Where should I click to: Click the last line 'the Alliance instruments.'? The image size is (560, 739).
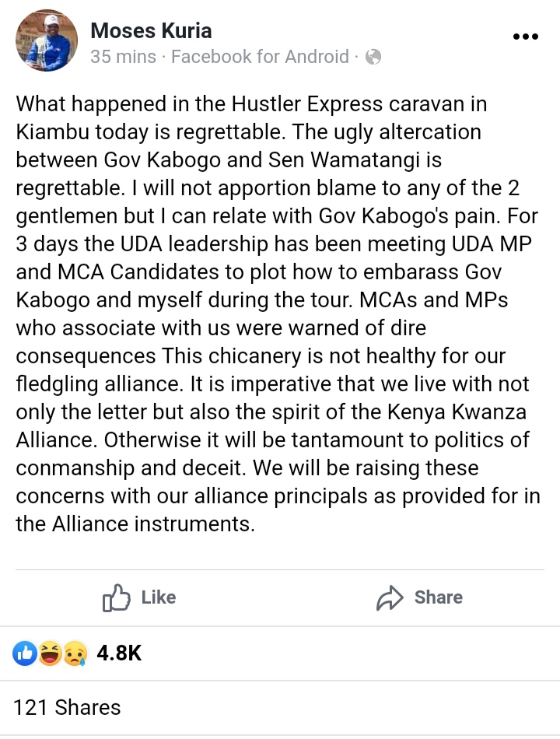135,524
